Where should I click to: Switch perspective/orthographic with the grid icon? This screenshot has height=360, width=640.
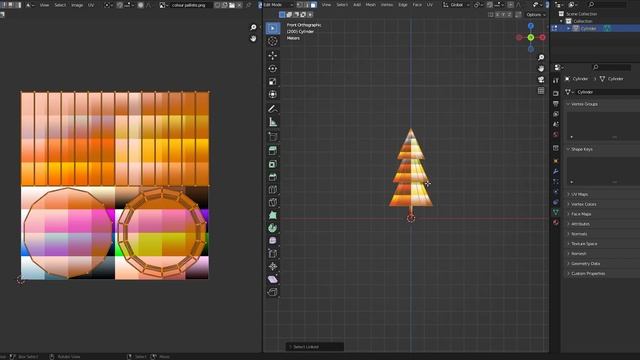[541, 91]
